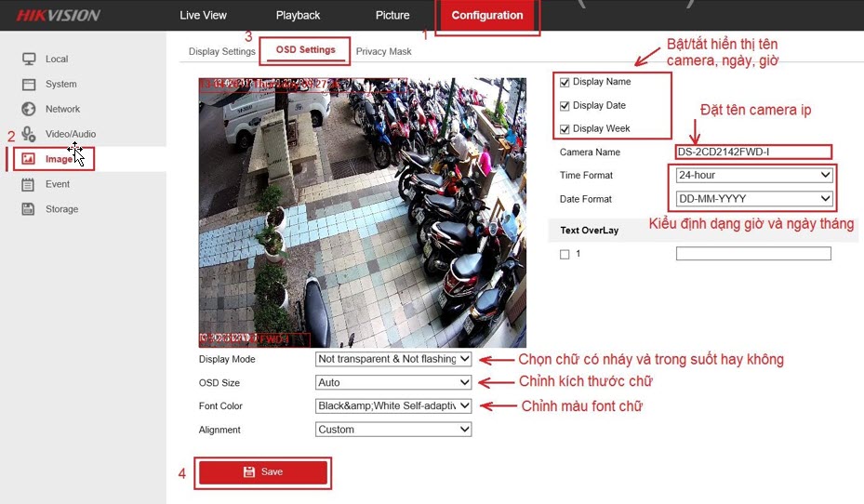Click the Hikvision logo

tap(58, 16)
